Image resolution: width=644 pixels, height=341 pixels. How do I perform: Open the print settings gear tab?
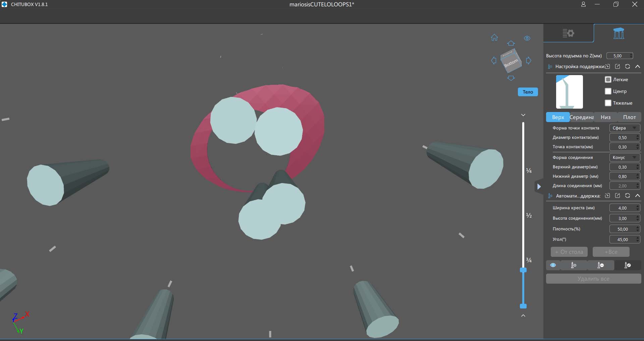(x=568, y=33)
